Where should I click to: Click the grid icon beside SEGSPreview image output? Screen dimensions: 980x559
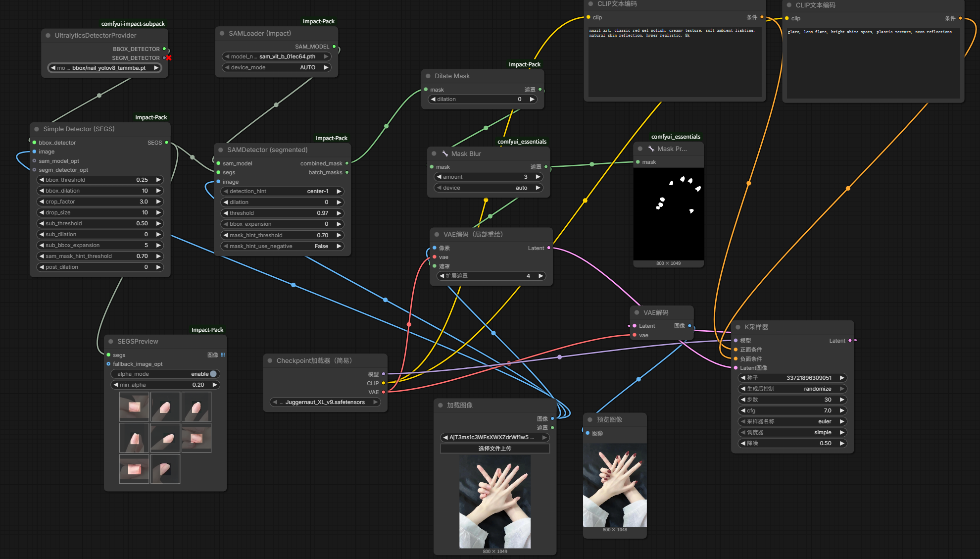[x=223, y=355]
